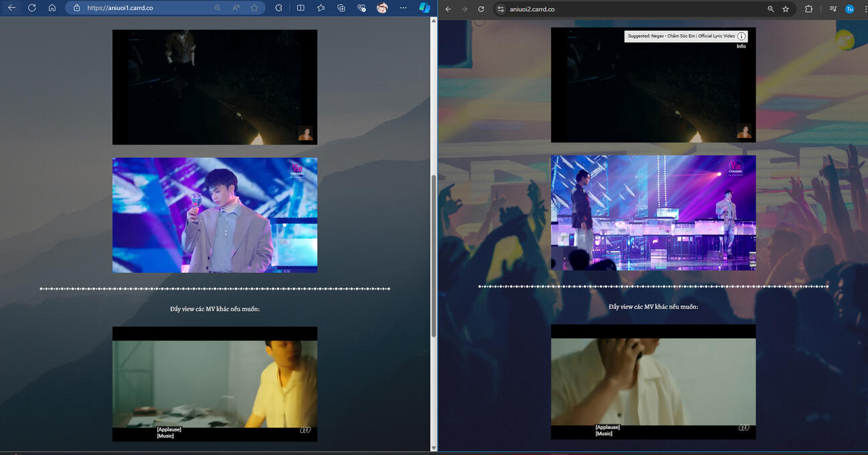Play the dark night video in Chrome

pyautogui.click(x=653, y=85)
